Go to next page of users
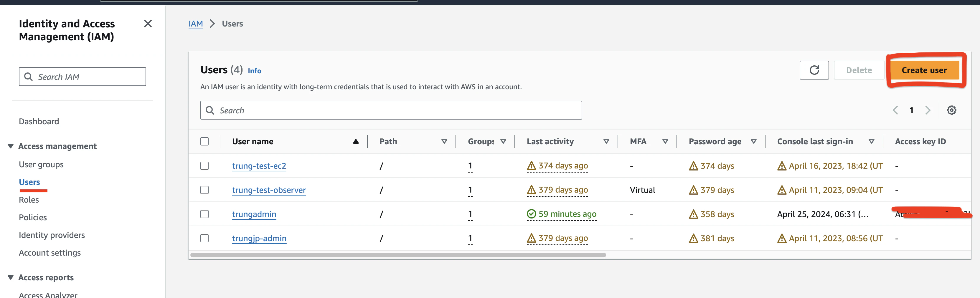 (x=928, y=110)
